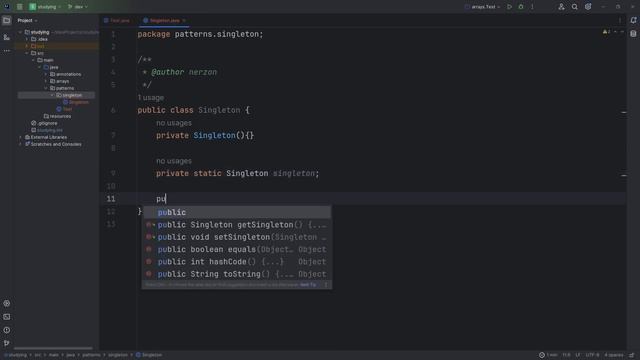Expand the arrays package

coord(46,81)
